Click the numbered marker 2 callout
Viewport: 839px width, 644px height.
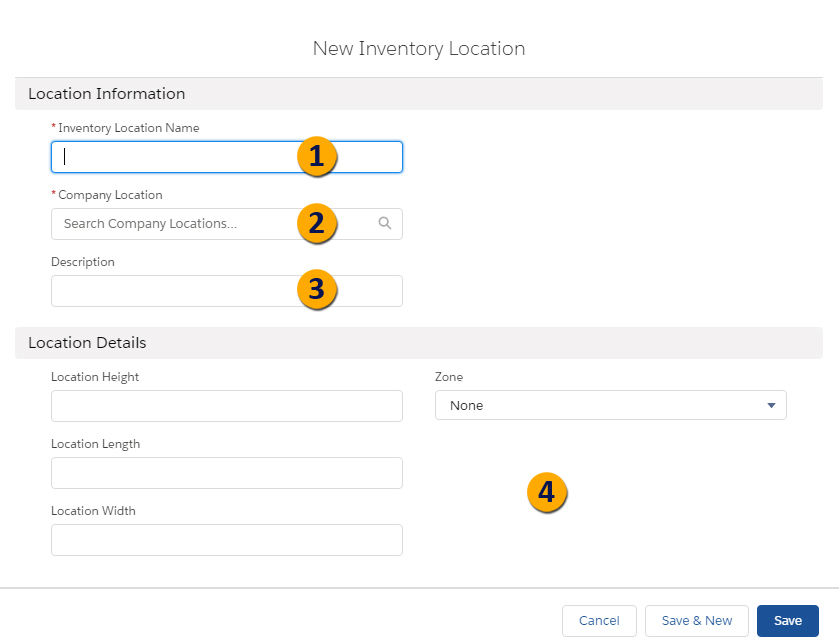click(316, 224)
